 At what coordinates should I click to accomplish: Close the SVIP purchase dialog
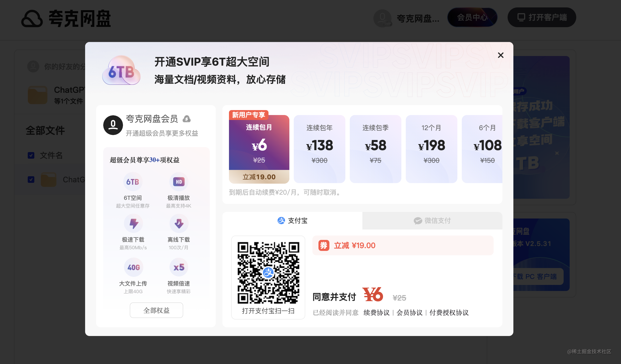point(500,55)
